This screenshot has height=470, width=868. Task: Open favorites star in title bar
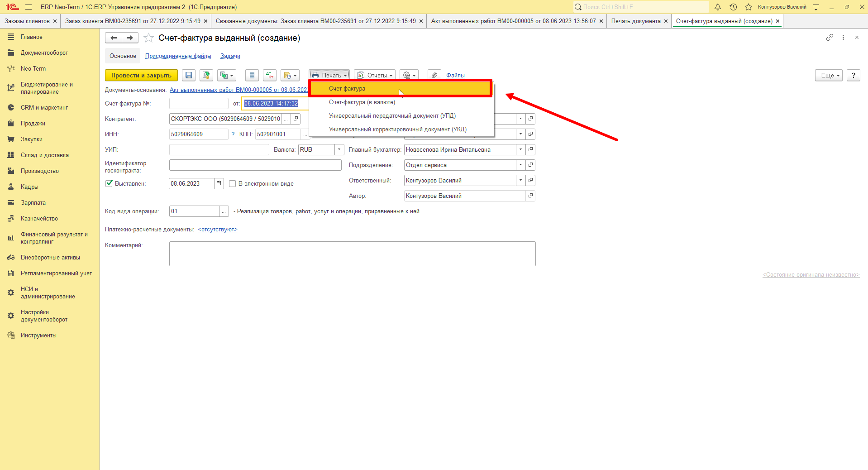[x=749, y=7]
